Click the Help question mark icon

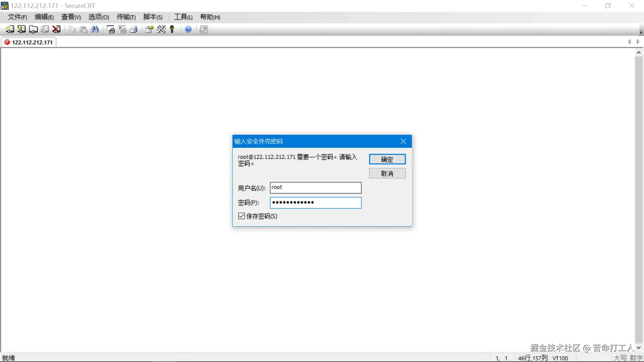click(x=188, y=29)
